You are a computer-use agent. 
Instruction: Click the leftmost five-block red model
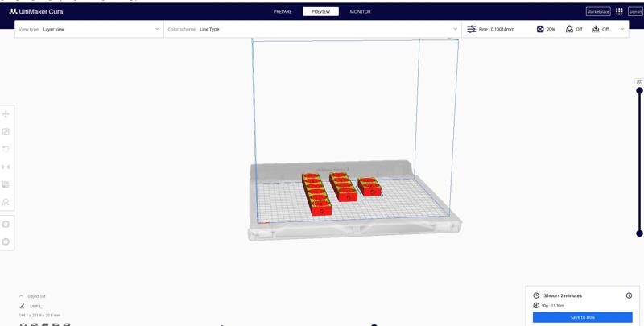316,194
